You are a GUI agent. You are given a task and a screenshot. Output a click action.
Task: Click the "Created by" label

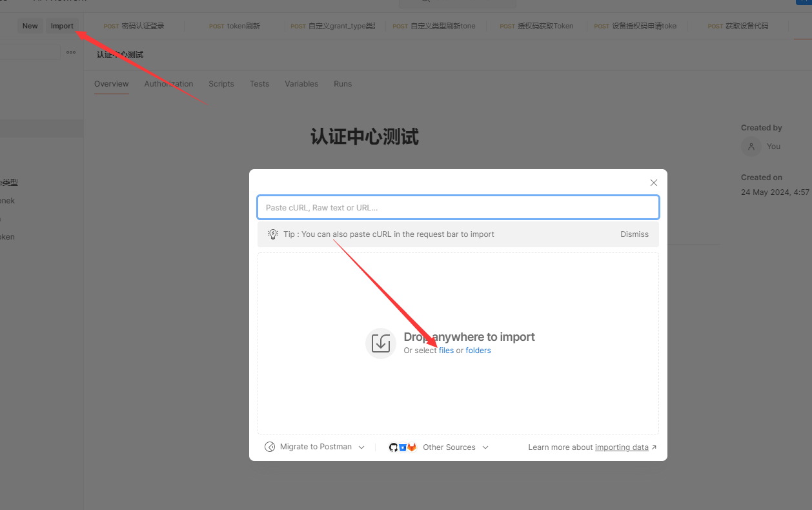tap(762, 128)
